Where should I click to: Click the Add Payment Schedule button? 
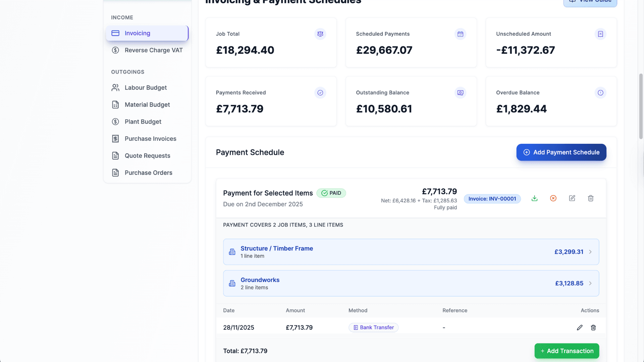point(561,152)
